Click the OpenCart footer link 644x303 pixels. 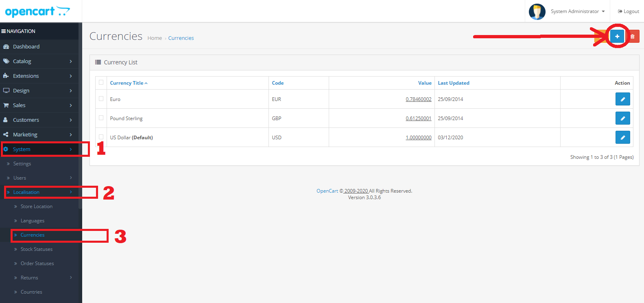coord(327,191)
